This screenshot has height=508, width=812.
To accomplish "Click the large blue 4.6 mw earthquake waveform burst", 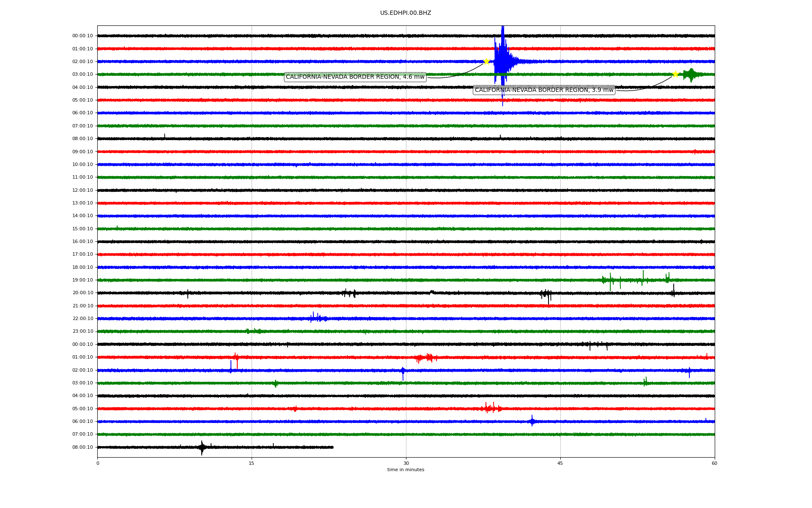I will tap(502, 61).
